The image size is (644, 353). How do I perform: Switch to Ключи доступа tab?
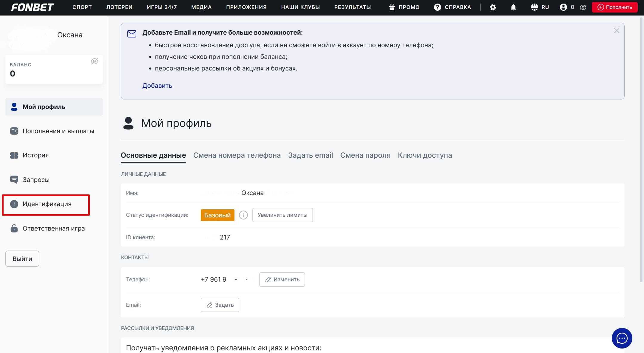click(x=425, y=155)
